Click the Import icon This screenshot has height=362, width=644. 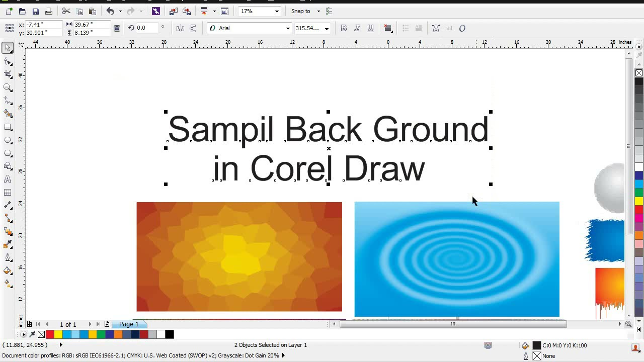pos(174,11)
